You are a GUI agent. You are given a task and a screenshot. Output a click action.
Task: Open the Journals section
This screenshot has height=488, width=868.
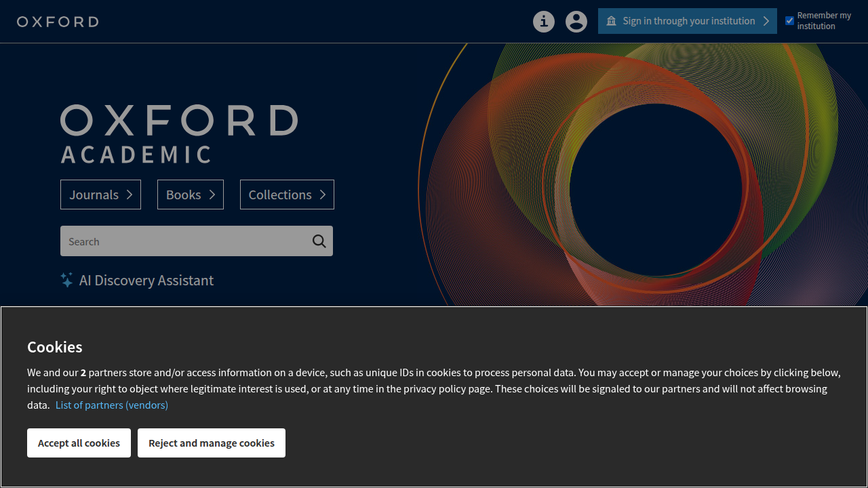(100, 195)
